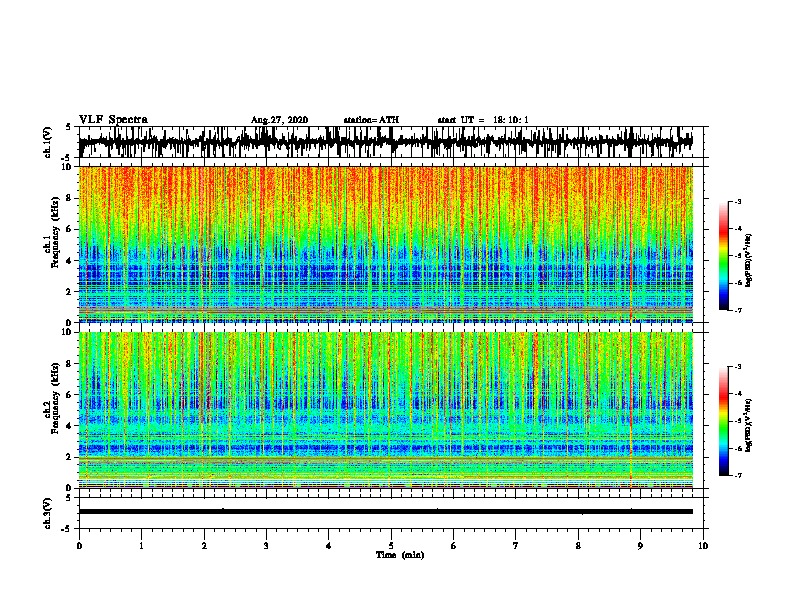Click the ch.2 colorbar log(PSD) label

749,425
